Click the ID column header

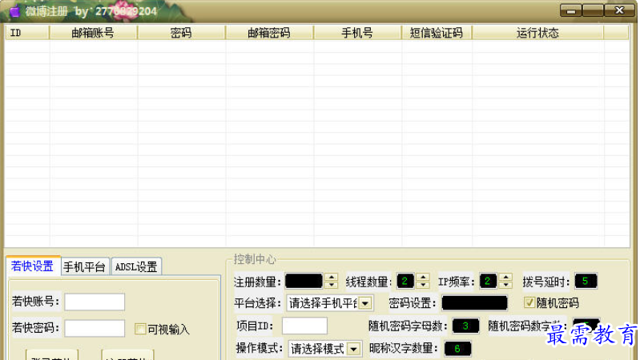(x=27, y=33)
